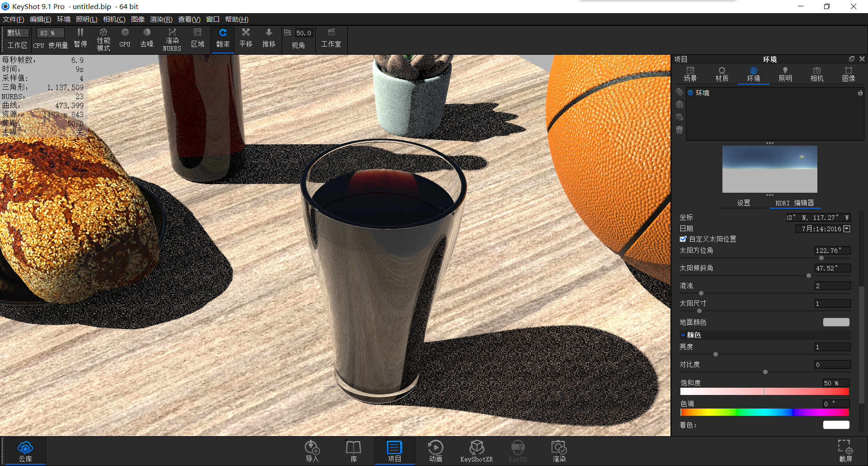Expand the CPU usage percentage dropdown
The width and height of the screenshot is (868, 466).
coord(50,33)
